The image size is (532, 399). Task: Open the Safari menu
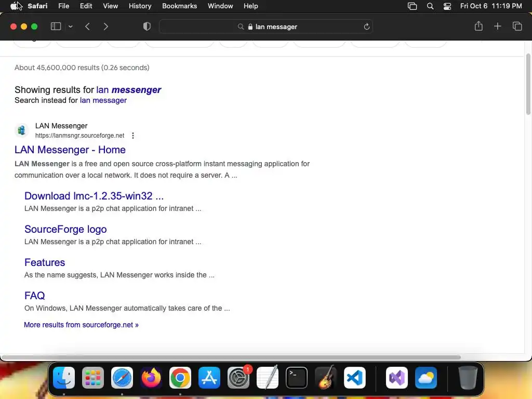coord(37,6)
